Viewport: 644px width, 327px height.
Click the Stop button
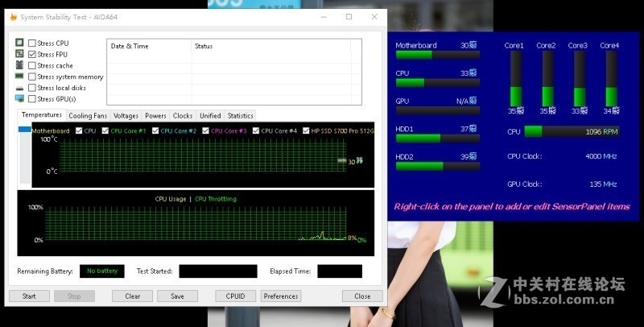point(74,296)
